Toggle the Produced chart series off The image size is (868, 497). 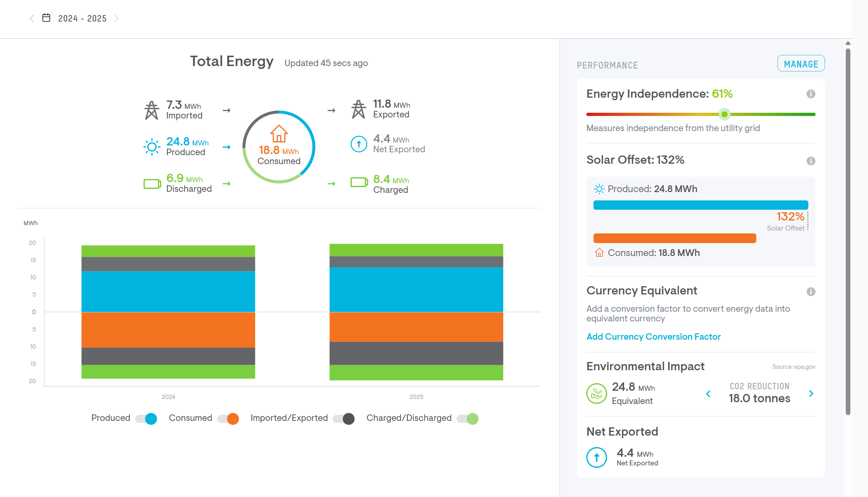(147, 419)
